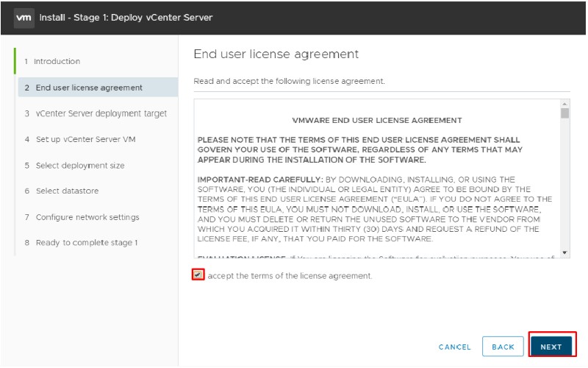Select step 4 Set up vCenter Server VM
This screenshot has width=588, height=368.
80,139
